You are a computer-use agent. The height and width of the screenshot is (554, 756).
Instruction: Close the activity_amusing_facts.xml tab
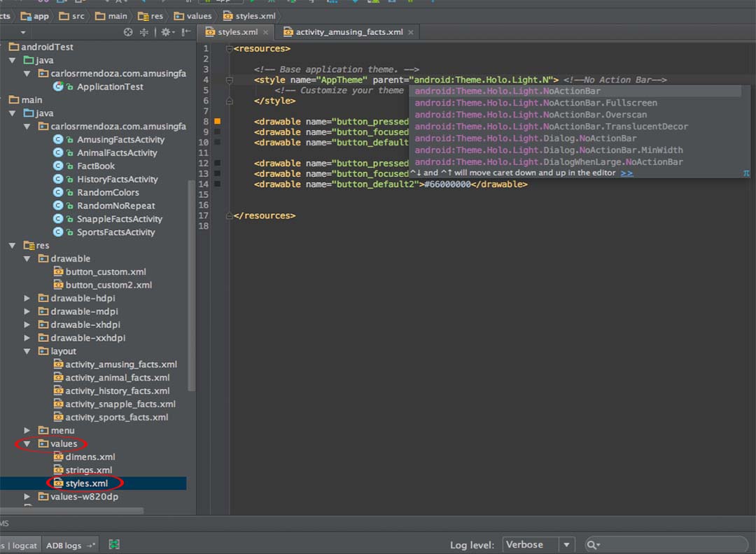pyautogui.click(x=411, y=32)
